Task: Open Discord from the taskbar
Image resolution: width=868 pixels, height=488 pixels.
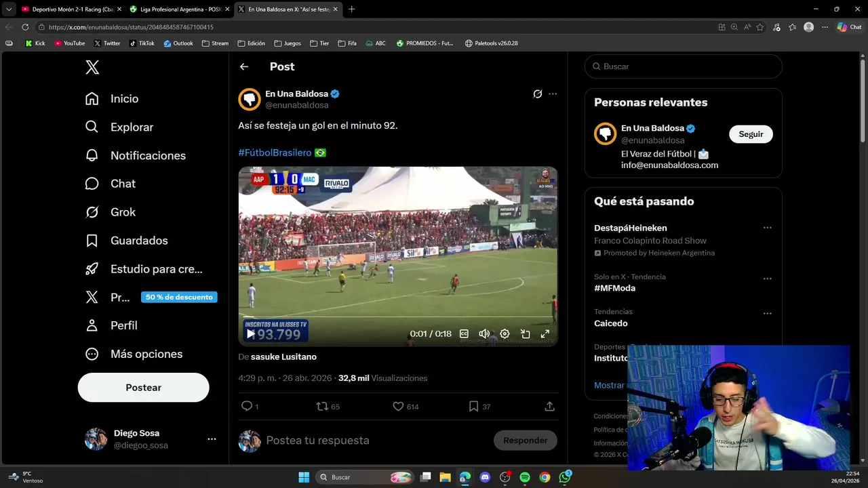Action: 485,477
